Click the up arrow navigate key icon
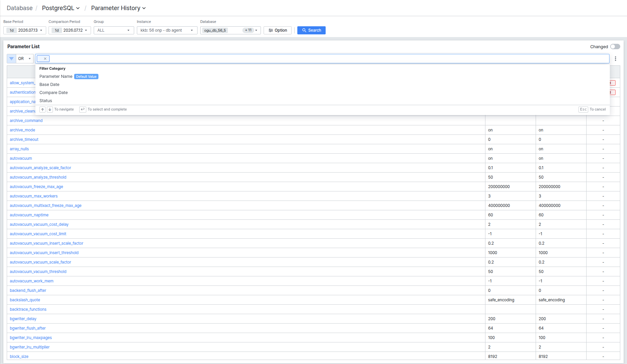 click(x=42, y=110)
